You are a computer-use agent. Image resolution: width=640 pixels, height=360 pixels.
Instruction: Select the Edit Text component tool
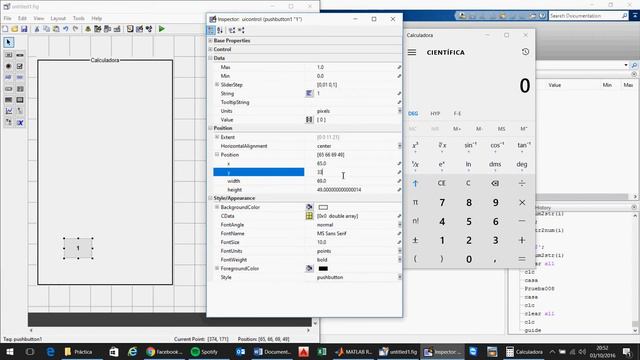pos(9,77)
